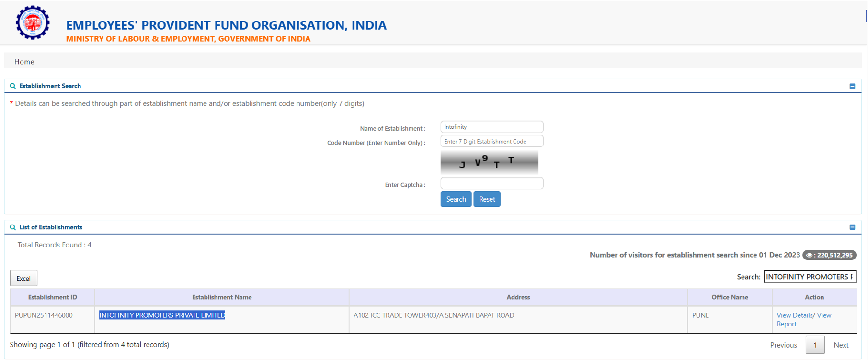868x360 pixels.
Task: Click the table Search filter box
Action: 810,277
